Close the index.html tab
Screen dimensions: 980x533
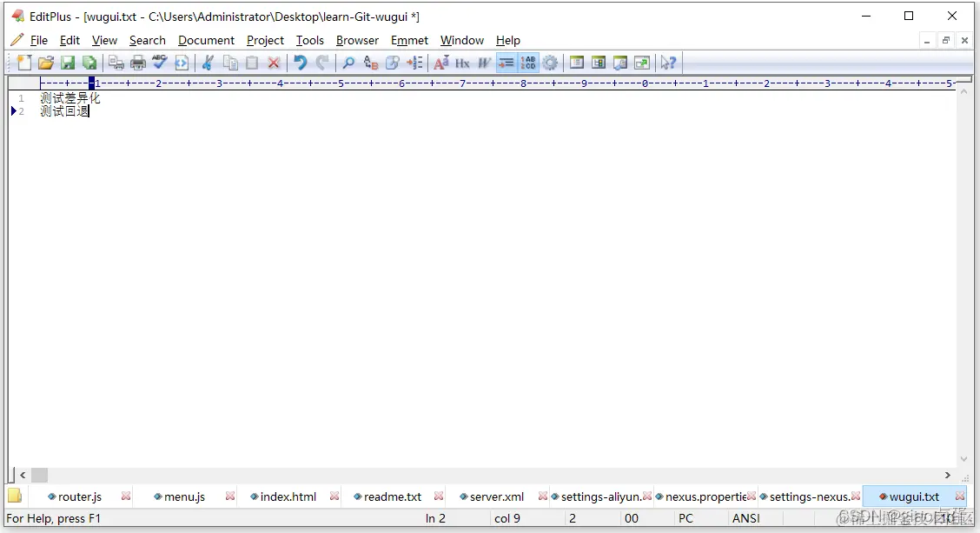click(x=334, y=496)
